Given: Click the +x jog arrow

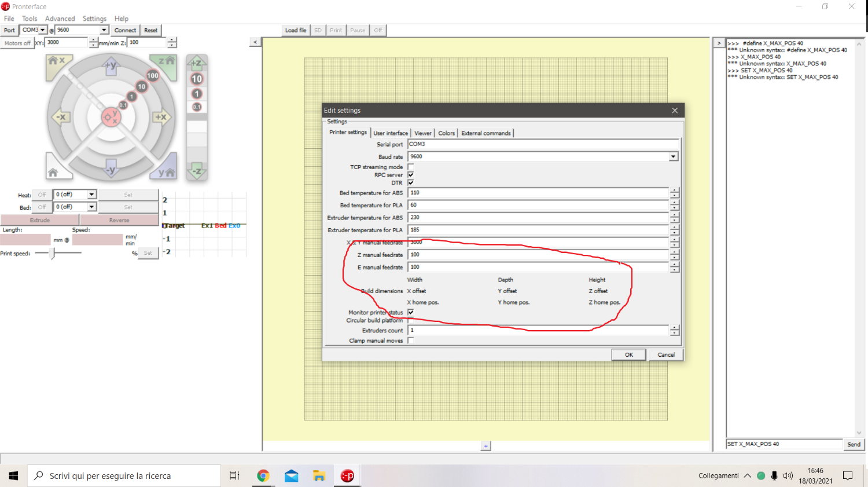Looking at the screenshot, I should point(161,117).
